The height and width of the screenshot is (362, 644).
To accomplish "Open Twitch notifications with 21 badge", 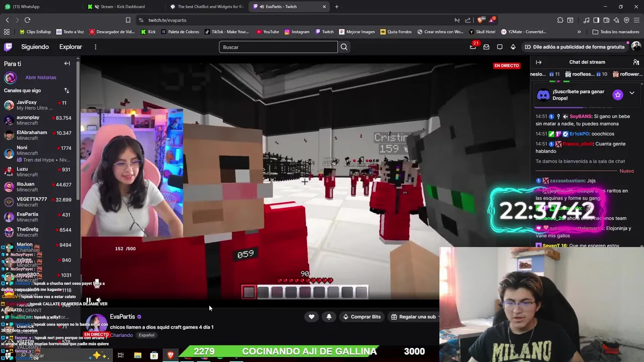I will [473, 47].
